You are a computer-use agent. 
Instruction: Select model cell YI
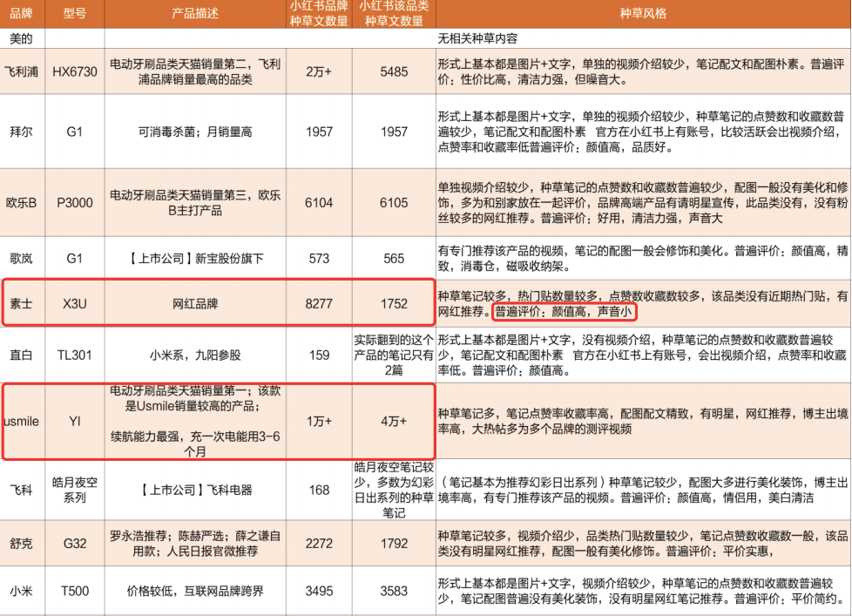click(75, 421)
